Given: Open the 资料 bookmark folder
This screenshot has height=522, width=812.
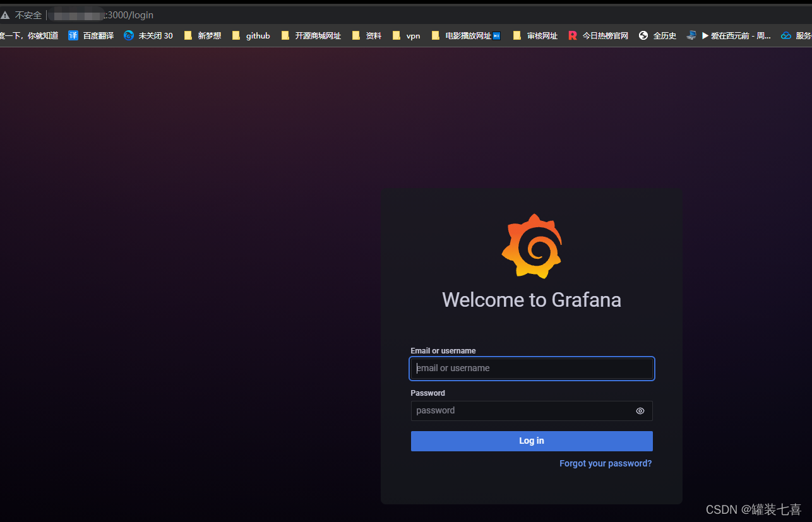Looking at the screenshot, I should click(x=366, y=35).
